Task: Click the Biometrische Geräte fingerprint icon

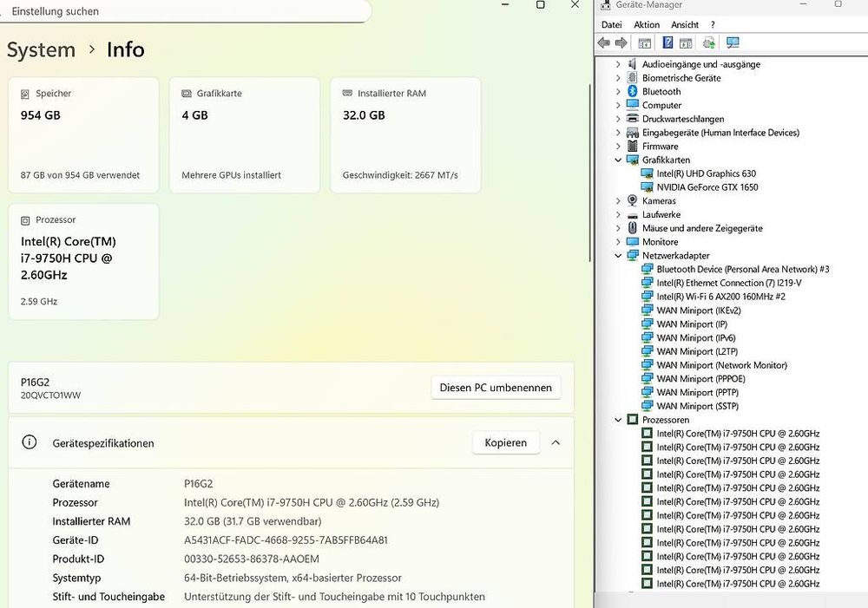Action: tap(633, 78)
